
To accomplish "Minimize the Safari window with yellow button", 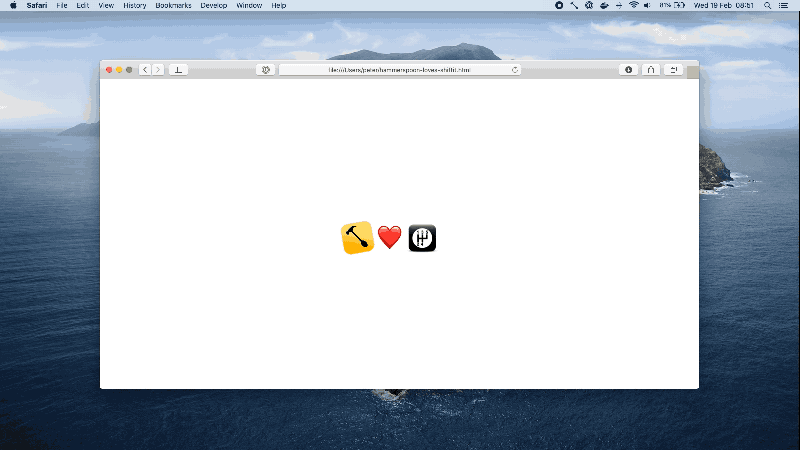I will 119,70.
